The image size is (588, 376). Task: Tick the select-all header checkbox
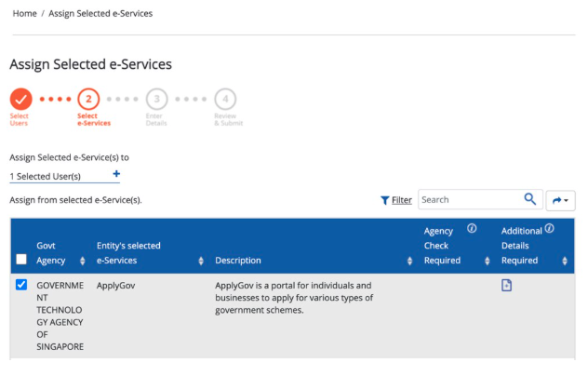(x=21, y=260)
